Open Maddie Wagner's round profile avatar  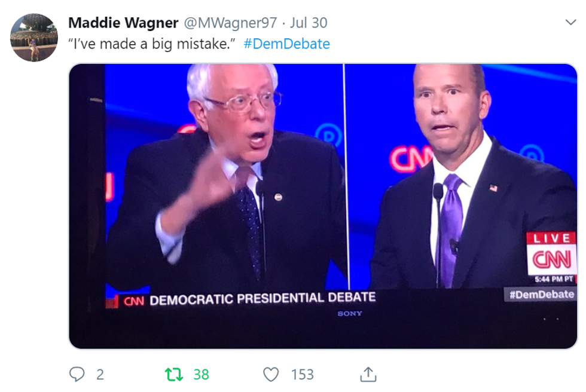34,38
